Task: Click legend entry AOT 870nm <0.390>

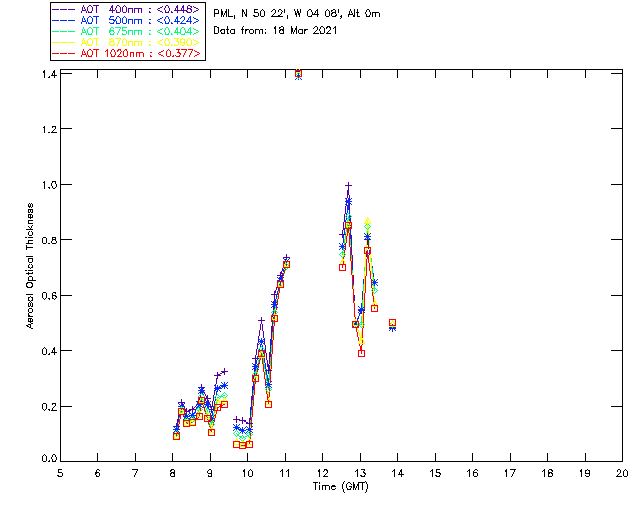Action: coord(126,42)
